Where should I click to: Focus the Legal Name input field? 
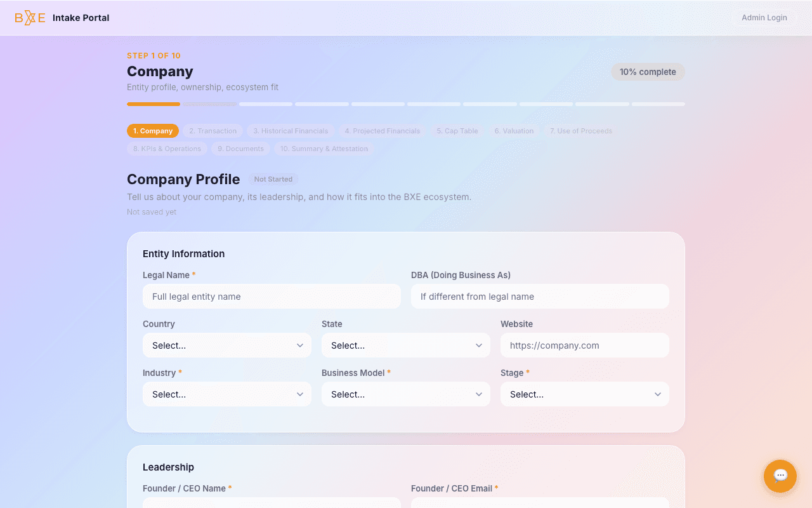point(272,297)
